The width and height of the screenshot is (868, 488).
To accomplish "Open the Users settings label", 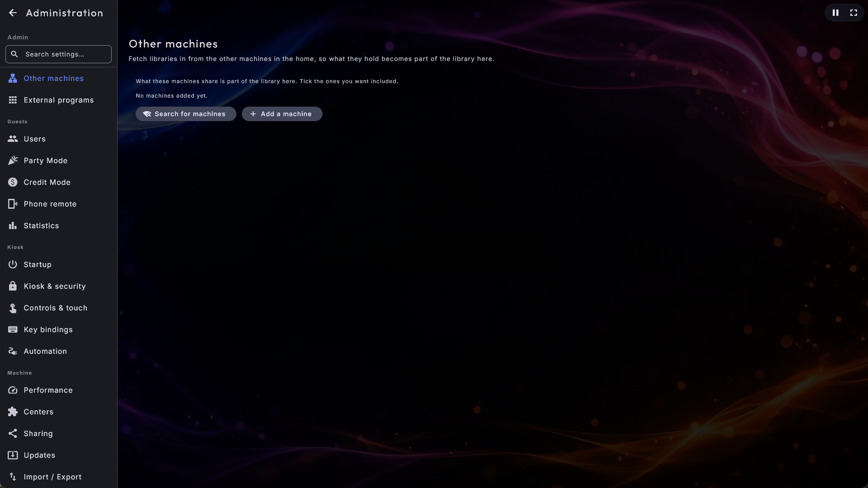I will 35,139.
